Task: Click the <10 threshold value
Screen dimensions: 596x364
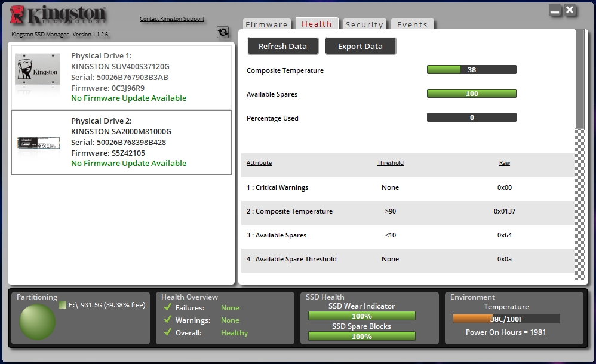Action: click(391, 235)
